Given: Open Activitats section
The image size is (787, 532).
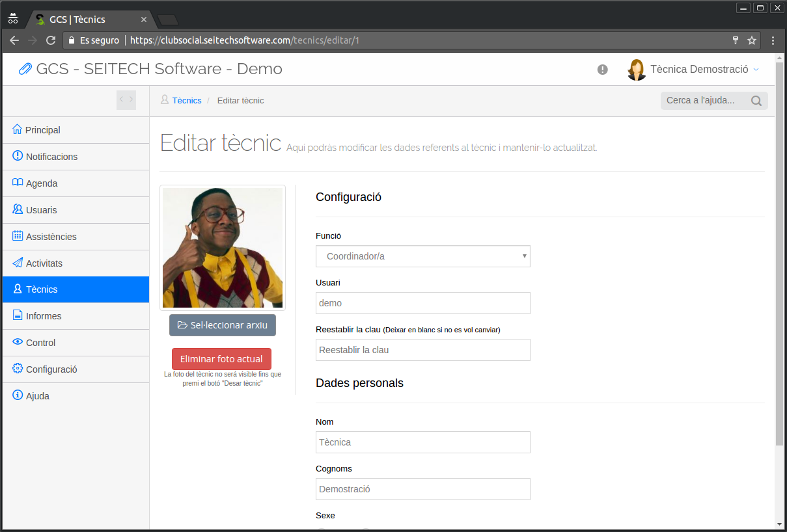Looking at the screenshot, I should click(76, 263).
